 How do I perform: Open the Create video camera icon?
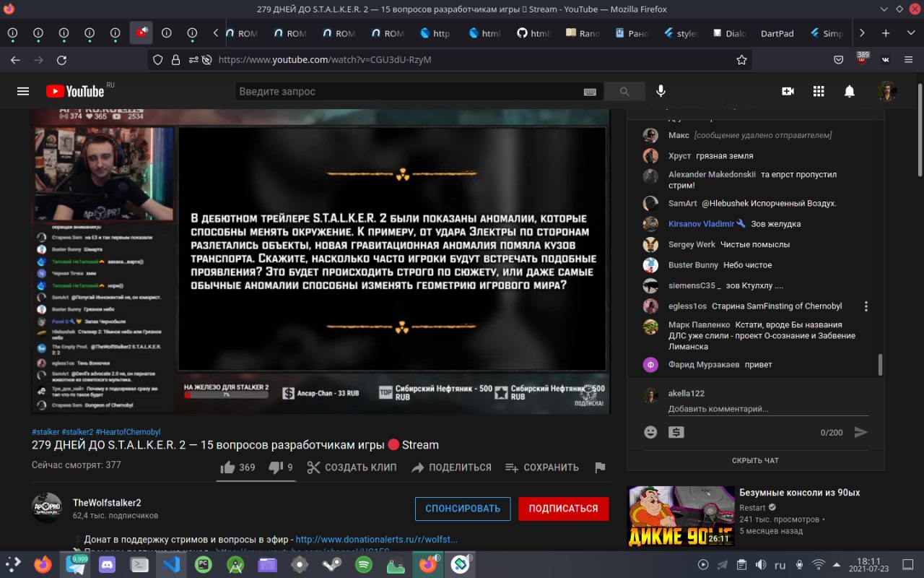click(788, 91)
